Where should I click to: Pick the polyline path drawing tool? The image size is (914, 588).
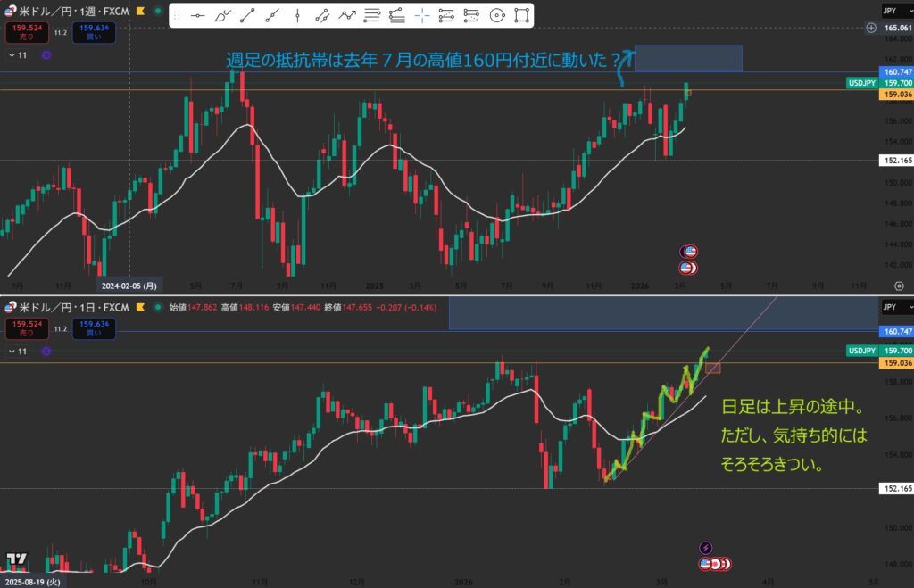point(347,16)
